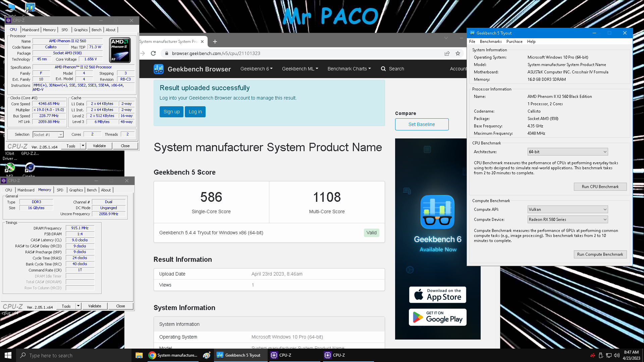Click Set Baseline button

pos(422,124)
